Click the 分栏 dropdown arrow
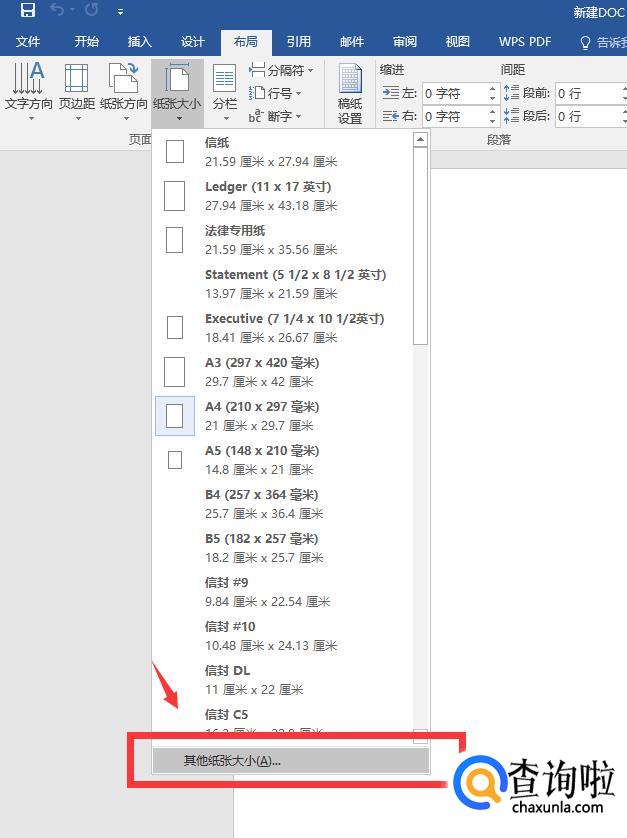Image resolution: width=627 pixels, height=838 pixels. [x=226, y=119]
